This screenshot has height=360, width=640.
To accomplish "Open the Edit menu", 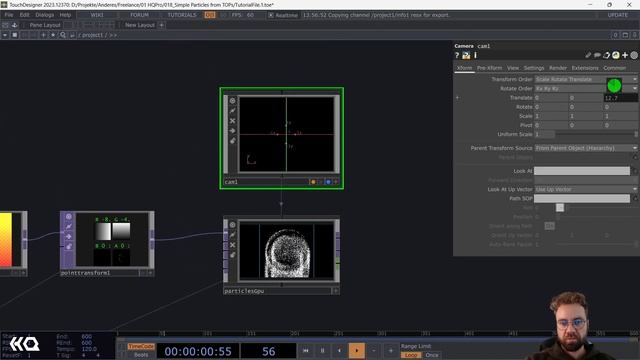I will coord(24,15).
